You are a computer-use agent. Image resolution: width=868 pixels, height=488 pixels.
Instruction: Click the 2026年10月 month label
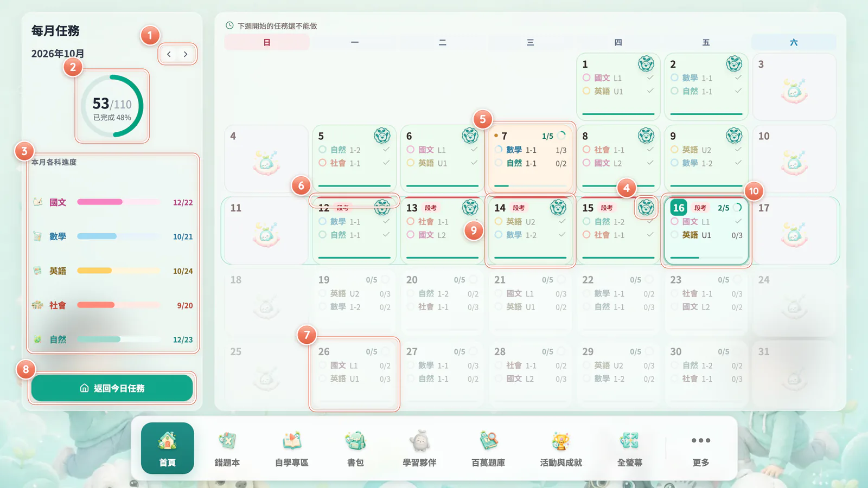point(58,54)
